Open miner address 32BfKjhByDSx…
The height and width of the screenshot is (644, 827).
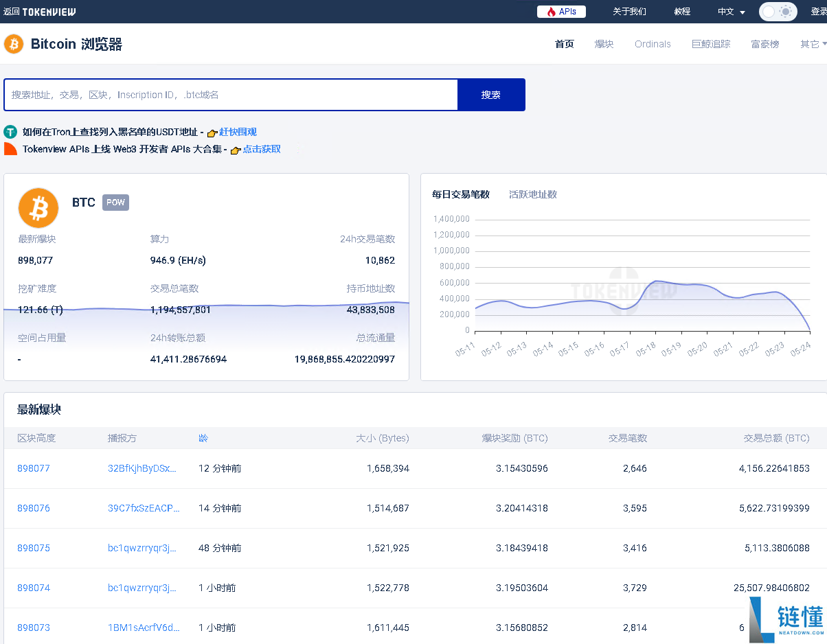point(142,468)
